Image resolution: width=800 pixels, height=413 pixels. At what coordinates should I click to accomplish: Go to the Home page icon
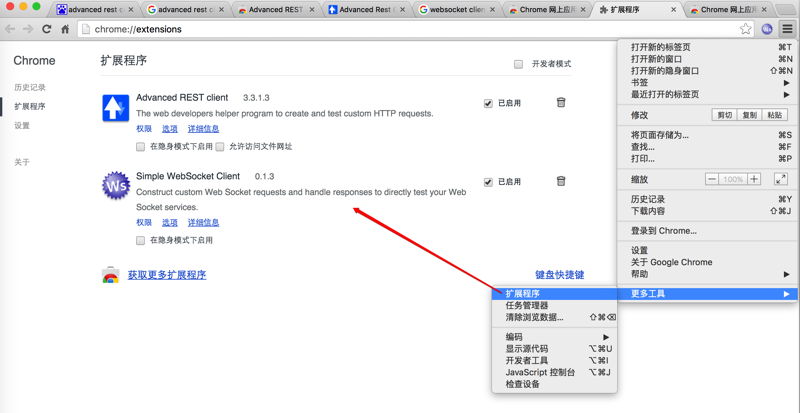pos(65,29)
